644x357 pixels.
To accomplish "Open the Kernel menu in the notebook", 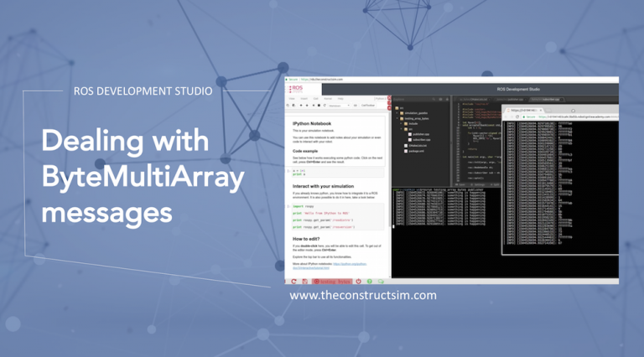I will tap(328, 99).
